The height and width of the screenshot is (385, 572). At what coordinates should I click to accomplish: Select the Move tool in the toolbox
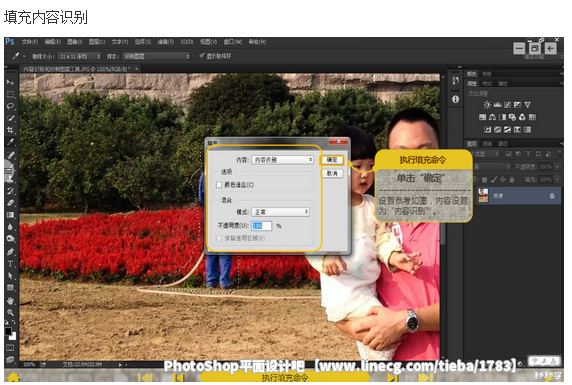[10, 82]
